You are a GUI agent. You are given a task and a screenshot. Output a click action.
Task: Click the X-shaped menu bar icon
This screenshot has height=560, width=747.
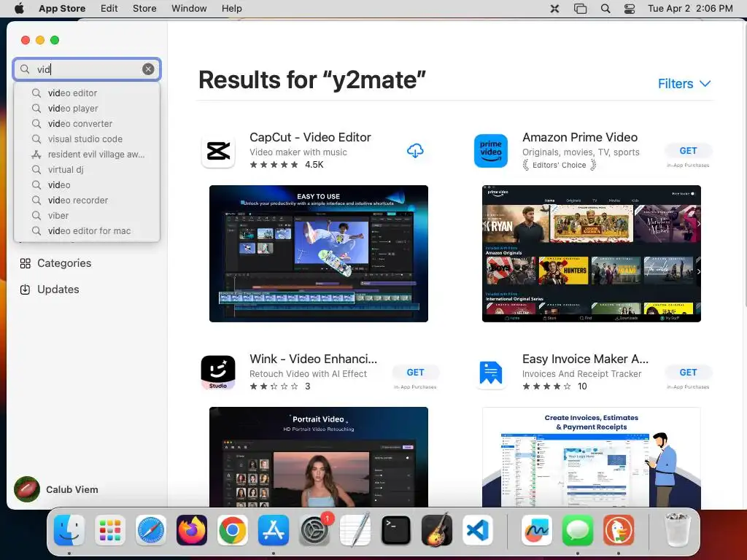click(x=554, y=9)
